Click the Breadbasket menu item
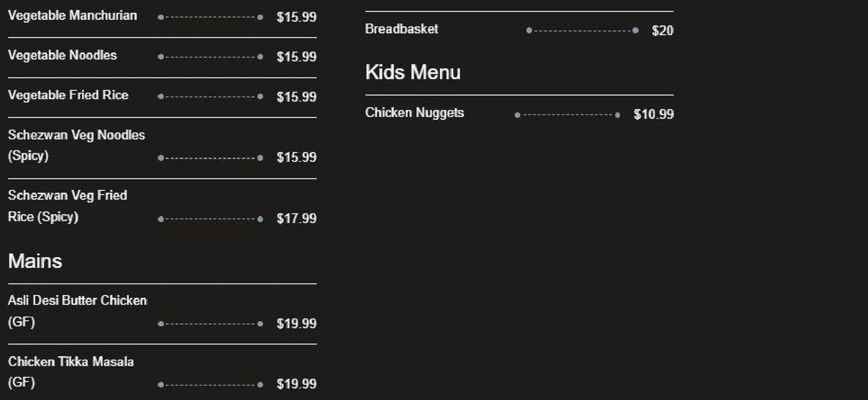 point(401,29)
